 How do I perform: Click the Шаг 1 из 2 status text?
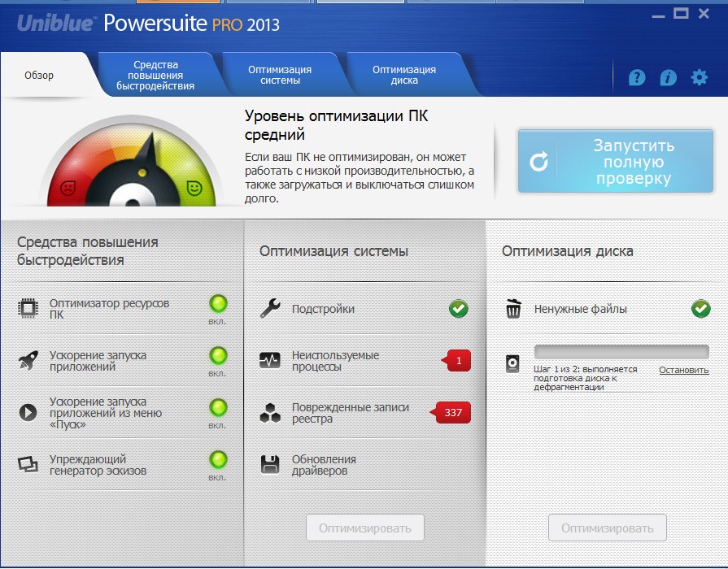tap(586, 378)
